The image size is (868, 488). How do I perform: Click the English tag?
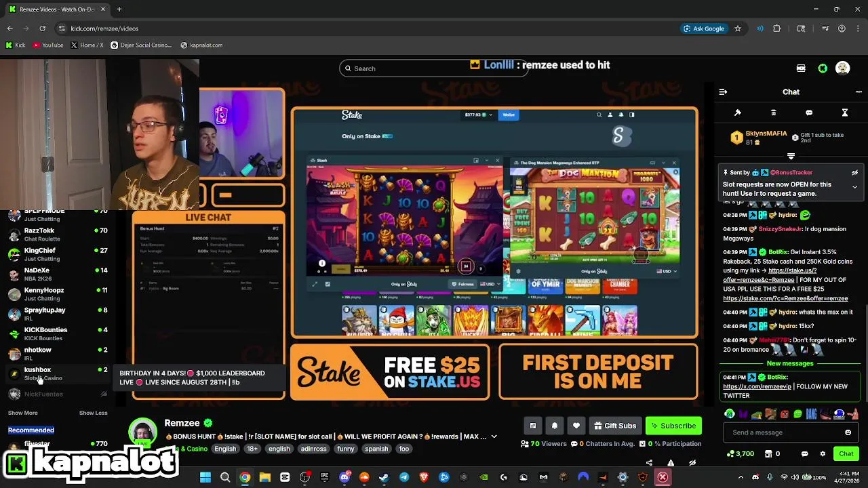point(225,449)
